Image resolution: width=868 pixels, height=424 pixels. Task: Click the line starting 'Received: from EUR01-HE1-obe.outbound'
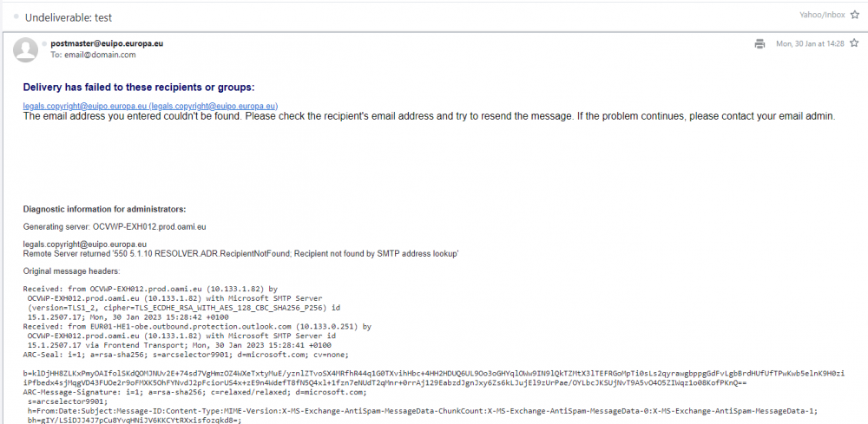[x=197, y=326]
